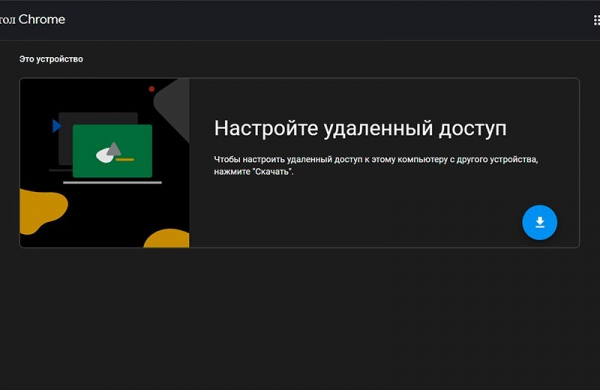Click the blue download button
600x390 pixels.
[x=540, y=222]
